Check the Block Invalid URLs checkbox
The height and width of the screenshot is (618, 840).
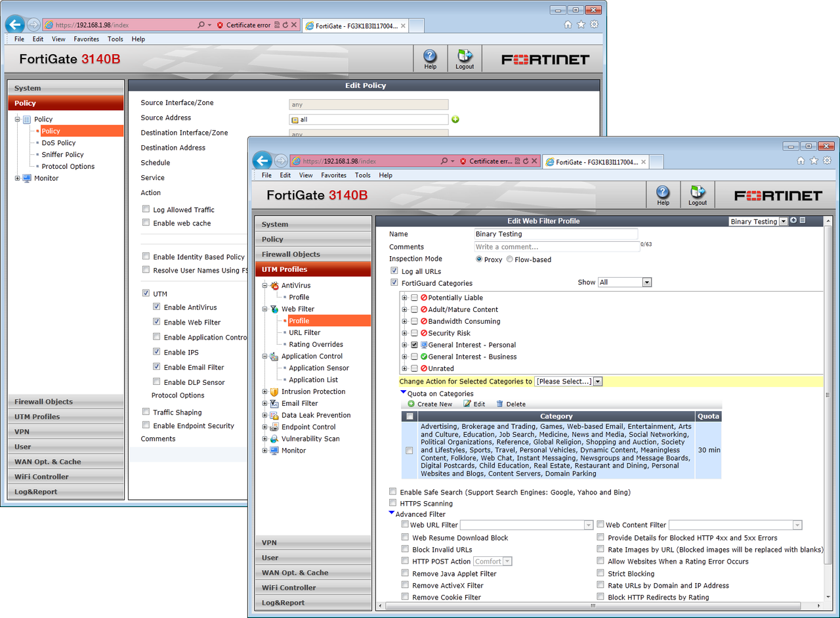click(x=406, y=550)
